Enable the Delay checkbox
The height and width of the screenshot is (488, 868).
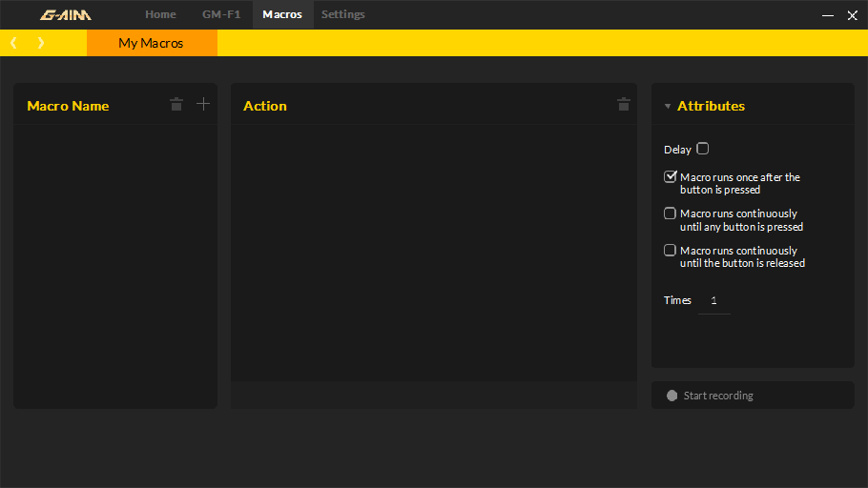(702, 149)
